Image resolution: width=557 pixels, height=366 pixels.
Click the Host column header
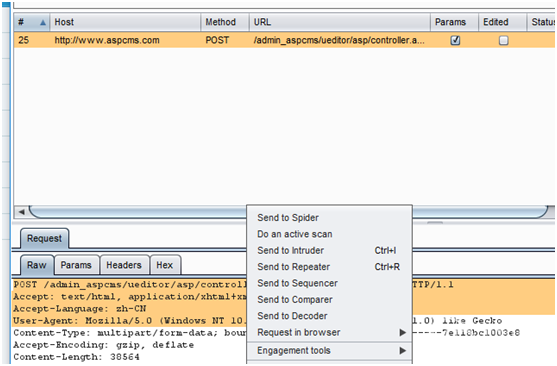(x=125, y=22)
